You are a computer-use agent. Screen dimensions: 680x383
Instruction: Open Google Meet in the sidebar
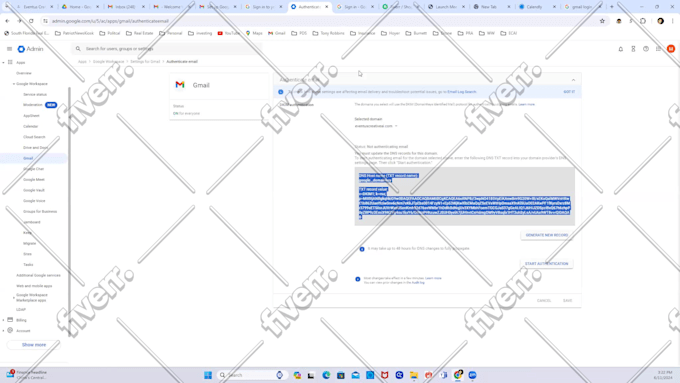pos(34,180)
